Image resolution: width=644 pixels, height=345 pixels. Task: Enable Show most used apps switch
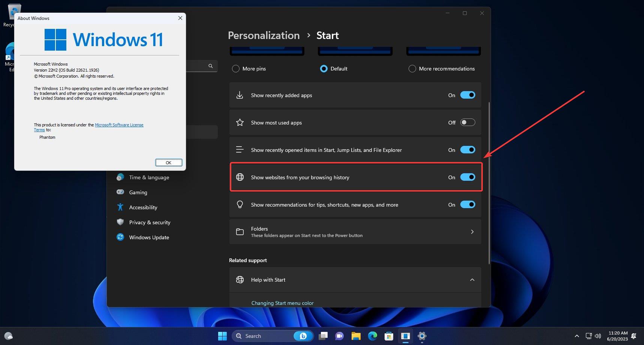pyautogui.click(x=467, y=122)
